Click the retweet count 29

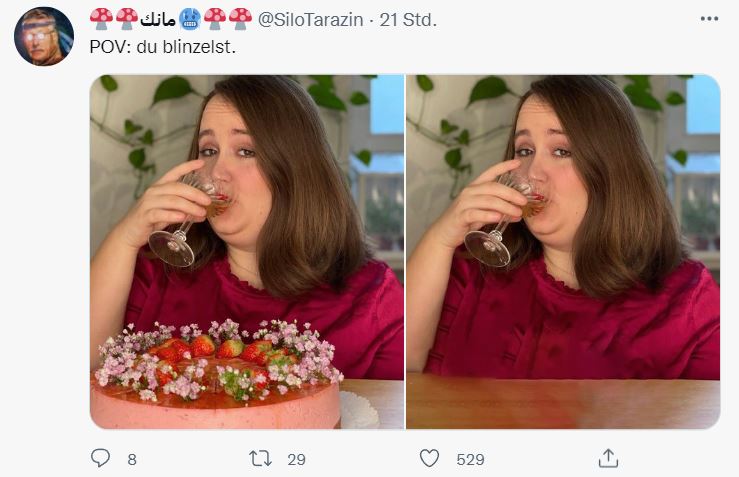tap(295, 459)
